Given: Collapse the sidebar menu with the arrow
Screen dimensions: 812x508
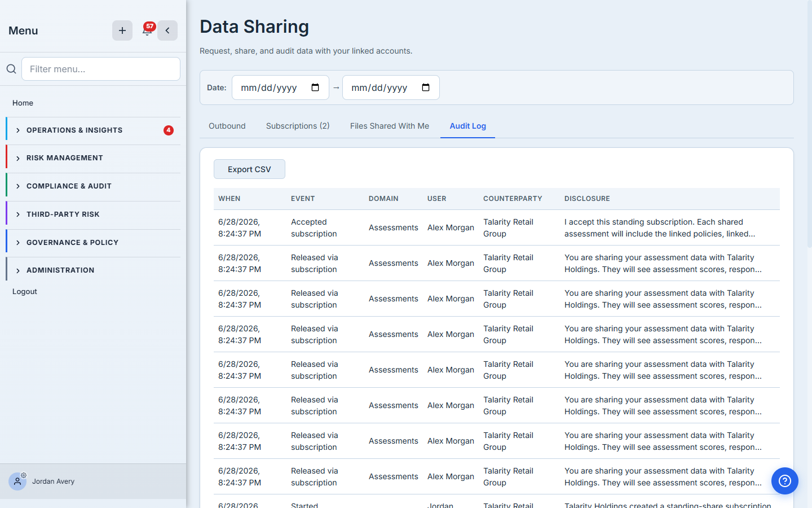Looking at the screenshot, I should [x=167, y=30].
